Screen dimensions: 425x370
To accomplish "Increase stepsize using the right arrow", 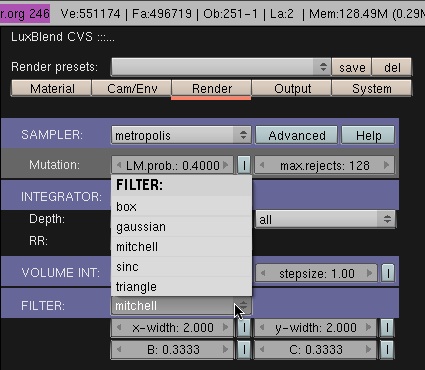I will [369, 273].
